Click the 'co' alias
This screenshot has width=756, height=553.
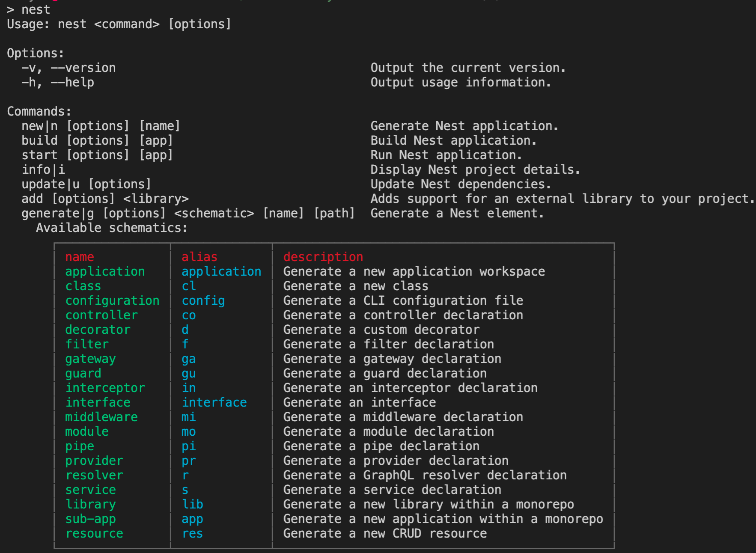[189, 315]
